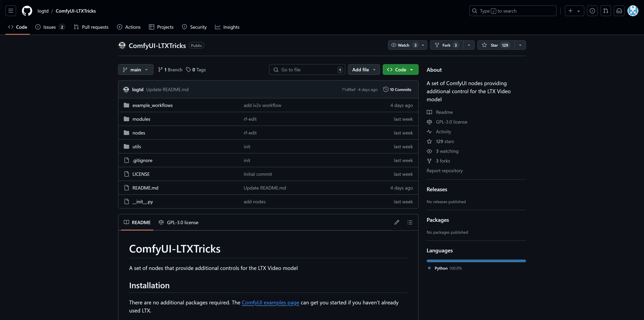This screenshot has height=320, width=644.
Task: Open the Report repository link
Action: click(444, 171)
